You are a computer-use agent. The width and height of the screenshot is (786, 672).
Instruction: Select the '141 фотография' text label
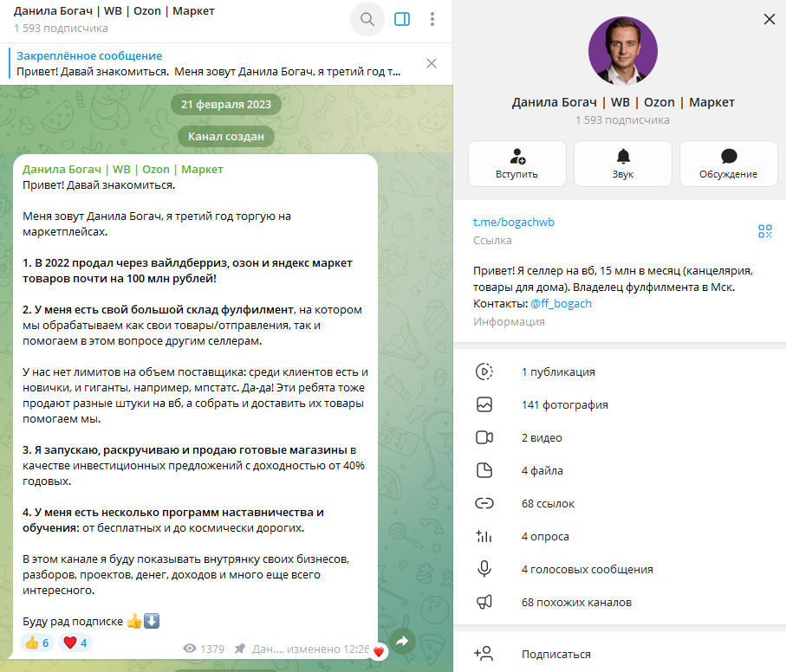(x=565, y=404)
